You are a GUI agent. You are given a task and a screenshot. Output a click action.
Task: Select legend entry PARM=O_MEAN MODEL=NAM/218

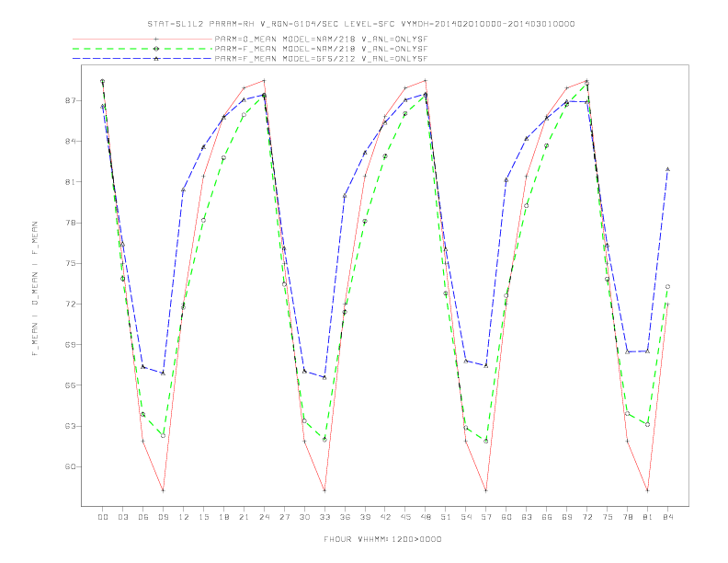tap(322, 39)
